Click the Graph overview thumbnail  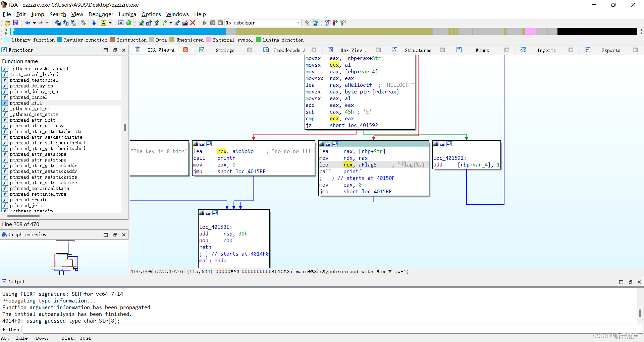pyautogui.click(x=69, y=257)
